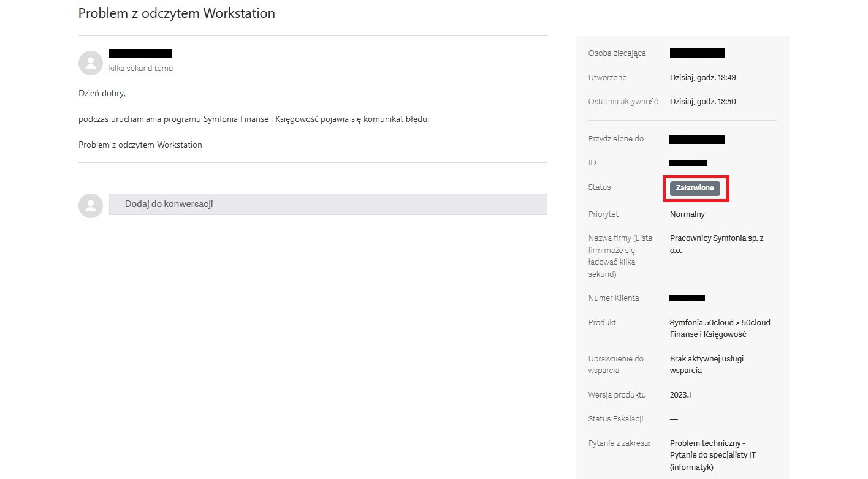Click the product version '2023.1'
This screenshot has width=868, height=479.
click(680, 395)
